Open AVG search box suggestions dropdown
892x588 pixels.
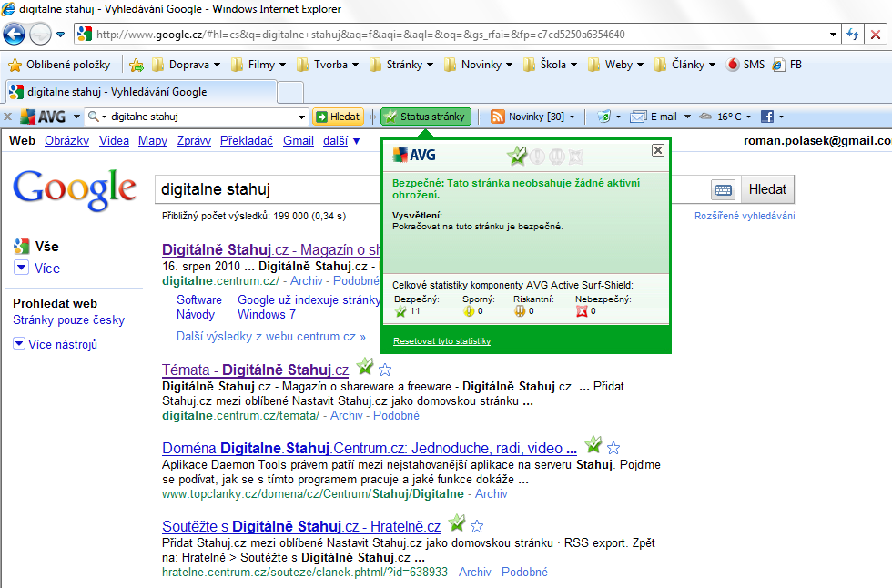click(x=301, y=117)
